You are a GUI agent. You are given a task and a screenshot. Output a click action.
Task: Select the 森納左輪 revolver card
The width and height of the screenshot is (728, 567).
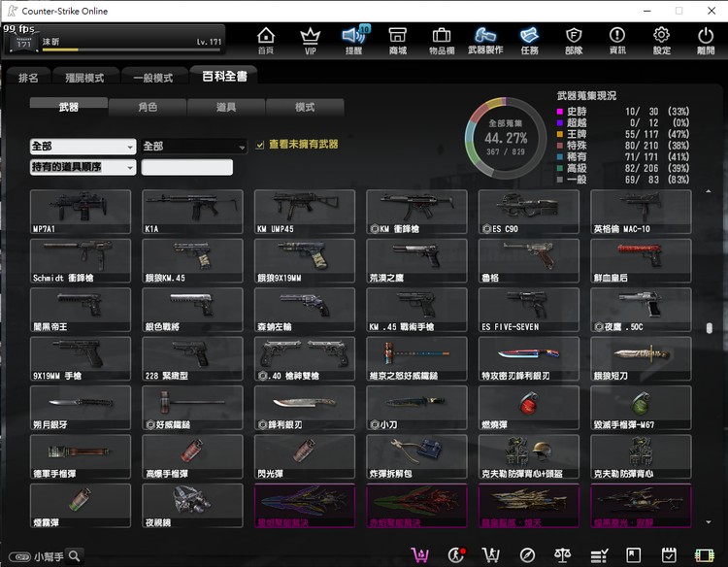tap(305, 310)
